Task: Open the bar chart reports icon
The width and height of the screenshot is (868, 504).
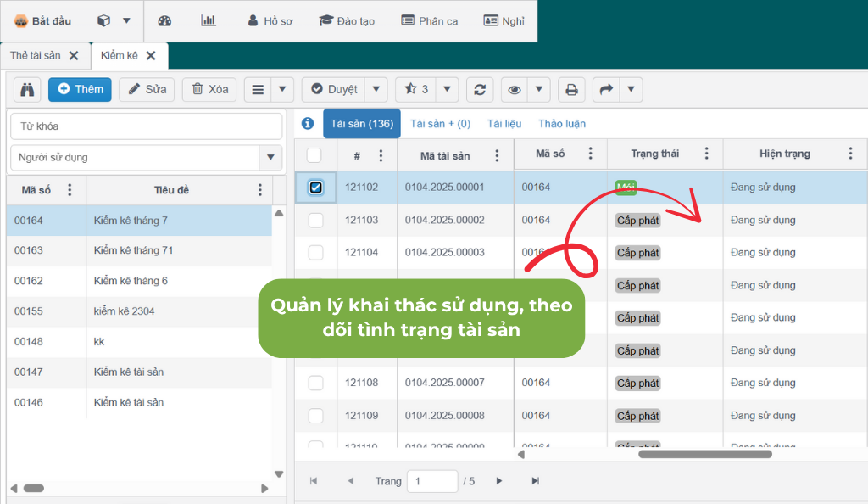Action: pos(209,21)
